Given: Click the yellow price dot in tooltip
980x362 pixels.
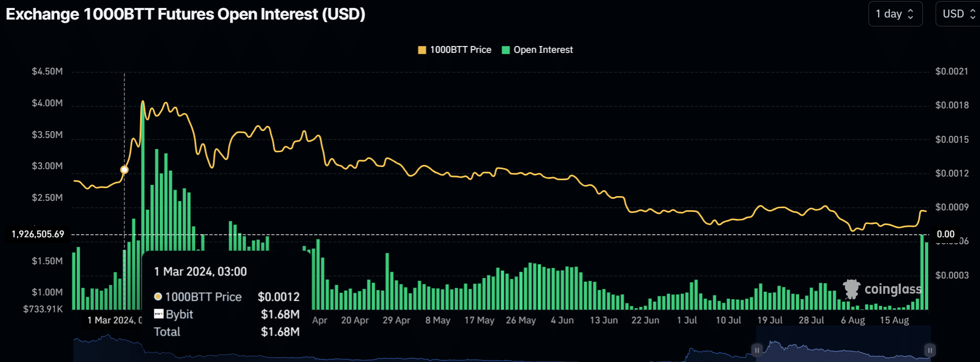Looking at the screenshot, I should [158, 296].
